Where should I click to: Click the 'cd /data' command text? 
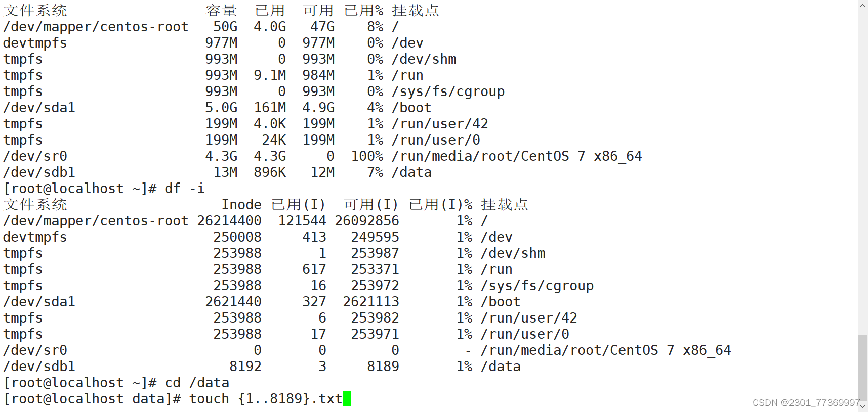(x=197, y=383)
